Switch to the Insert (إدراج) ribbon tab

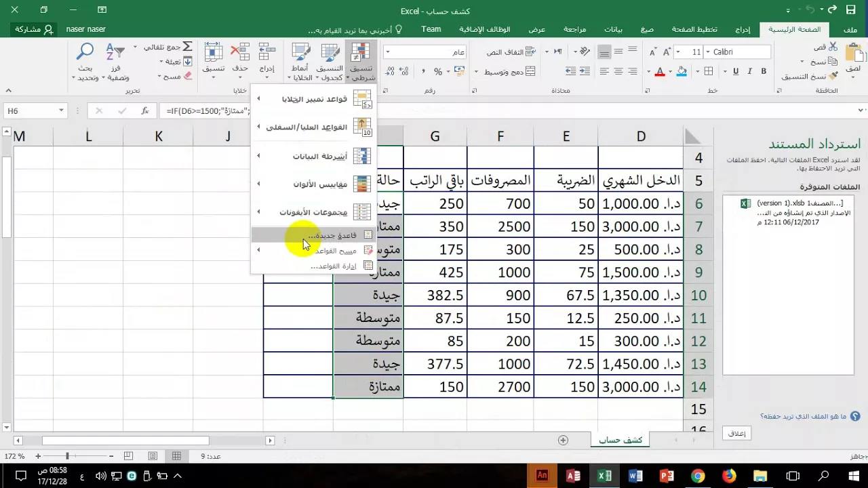click(x=743, y=30)
